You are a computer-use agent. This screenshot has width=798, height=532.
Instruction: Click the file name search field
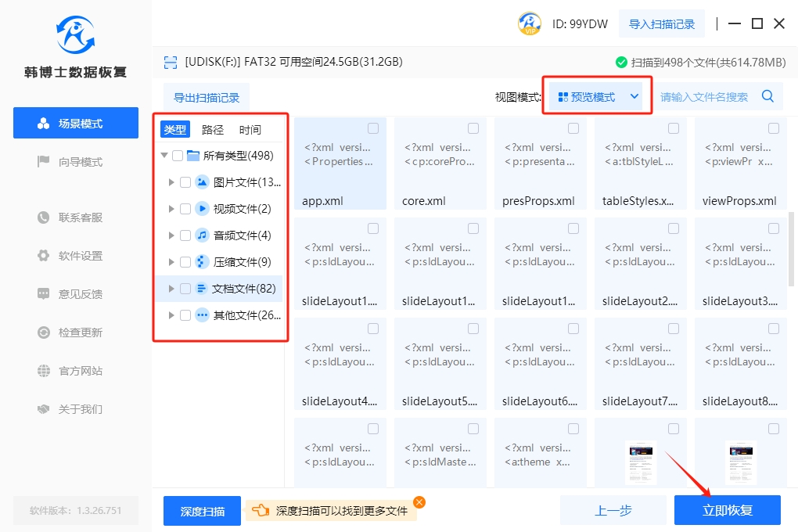pyautogui.click(x=704, y=97)
